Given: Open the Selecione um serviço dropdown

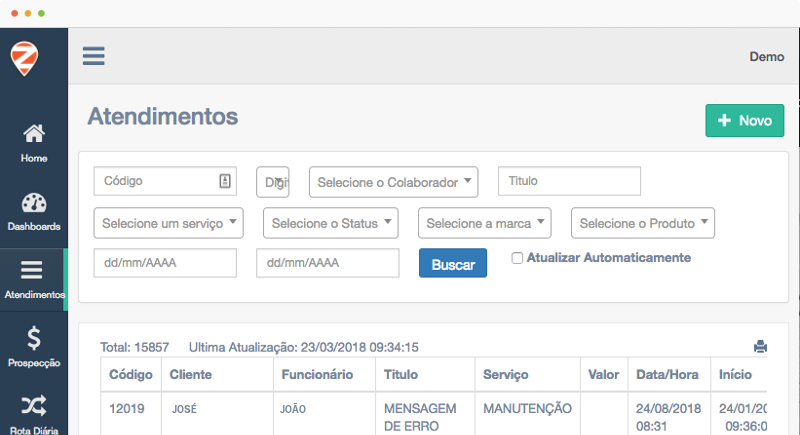Looking at the screenshot, I should (168, 223).
